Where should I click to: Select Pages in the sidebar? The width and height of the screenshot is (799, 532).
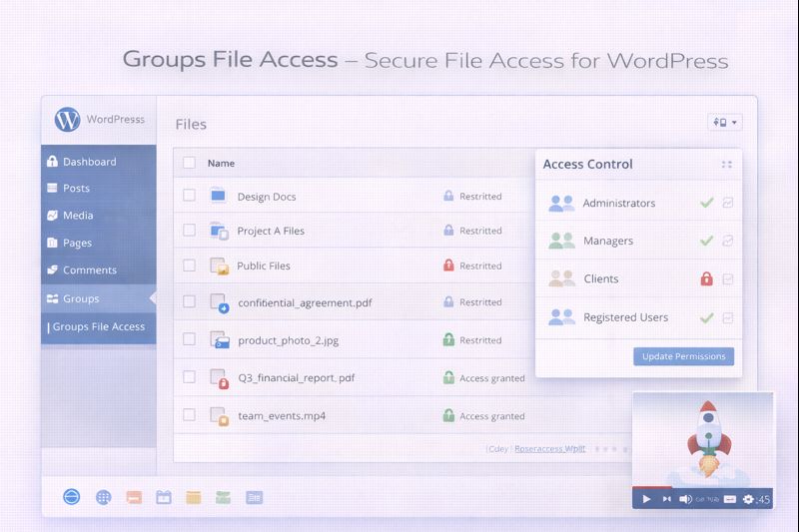pyautogui.click(x=98, y=243)
